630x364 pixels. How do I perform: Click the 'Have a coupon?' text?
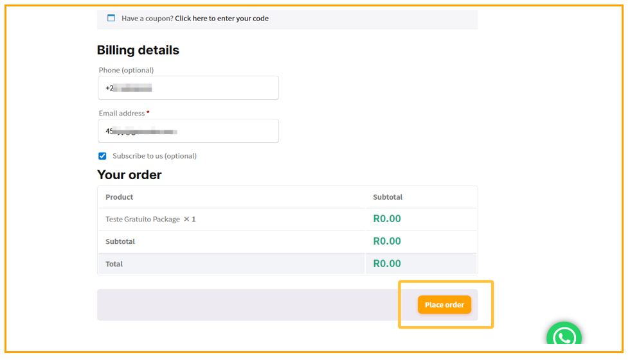tap(147, 19)
